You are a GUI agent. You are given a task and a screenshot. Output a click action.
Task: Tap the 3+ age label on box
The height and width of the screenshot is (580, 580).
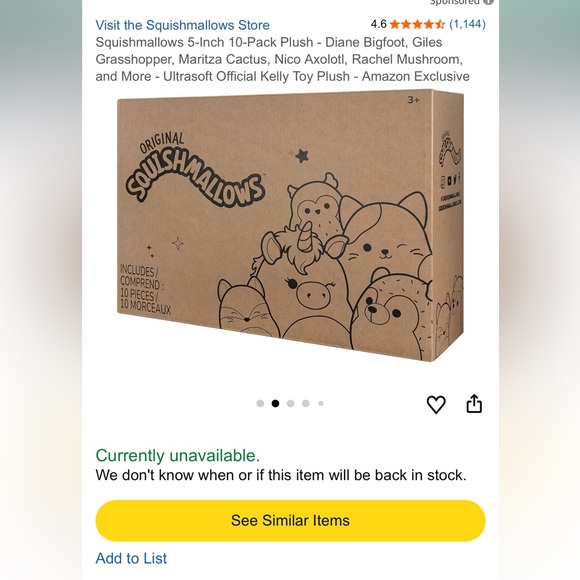[x=414, y=100]
